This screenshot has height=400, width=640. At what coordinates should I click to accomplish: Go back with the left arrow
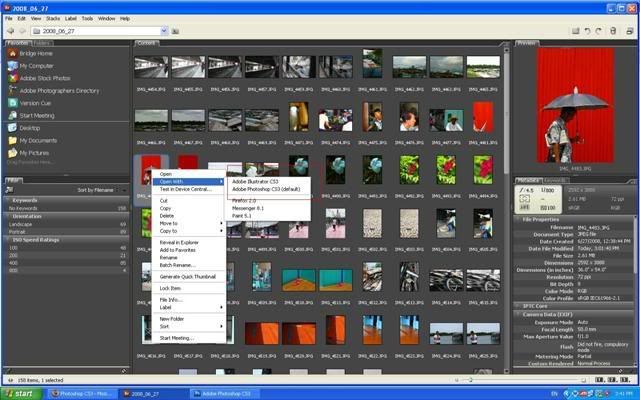click(x=11, y=31)
